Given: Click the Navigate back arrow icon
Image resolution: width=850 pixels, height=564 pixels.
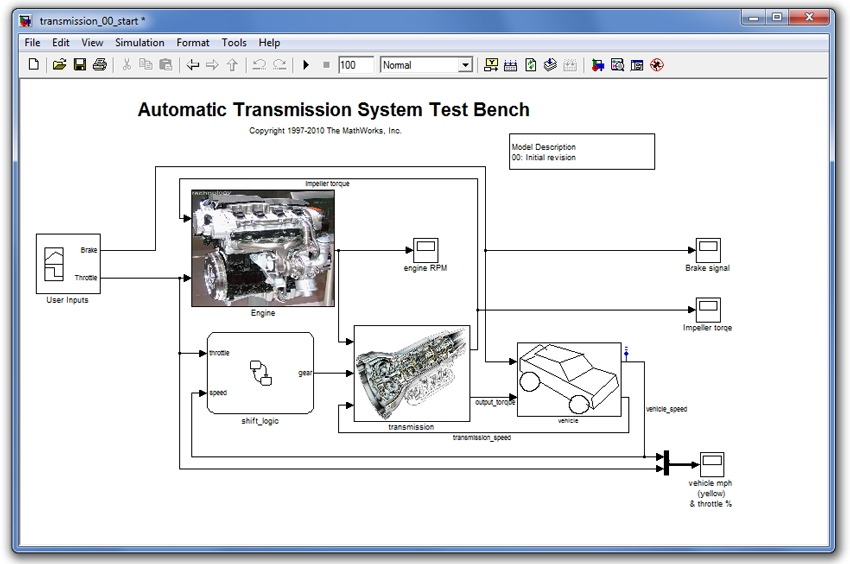Looking at the screenshot, I should pos(193,65).
